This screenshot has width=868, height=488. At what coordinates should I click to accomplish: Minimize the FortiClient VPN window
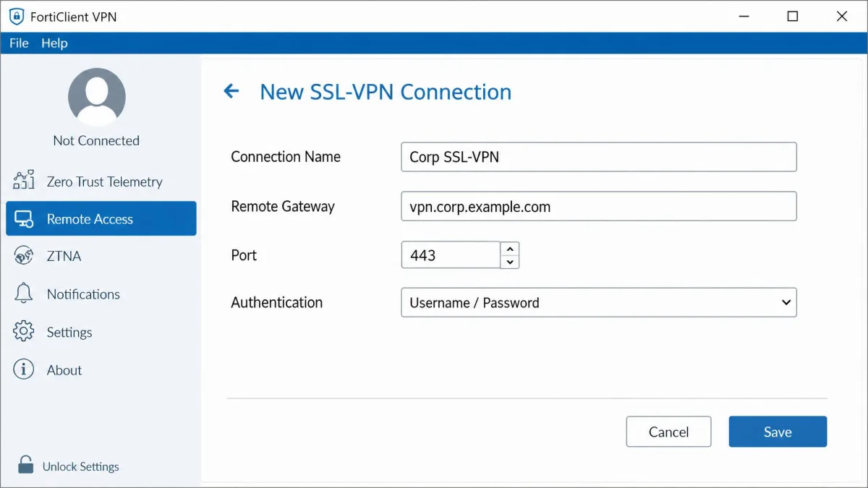point(744,16)
